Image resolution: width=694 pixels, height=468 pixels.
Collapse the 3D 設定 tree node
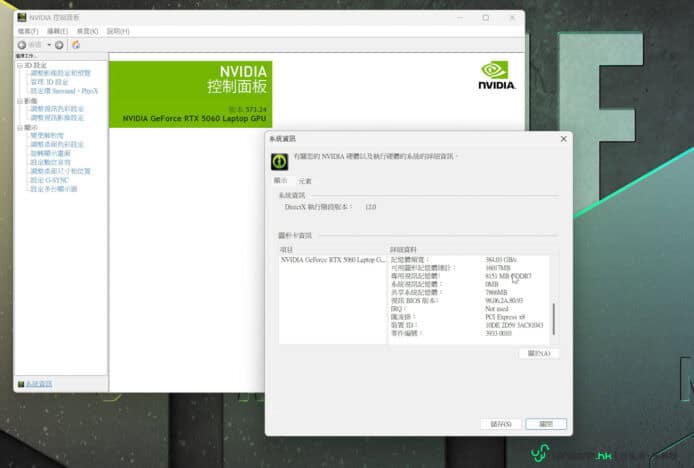18,65
